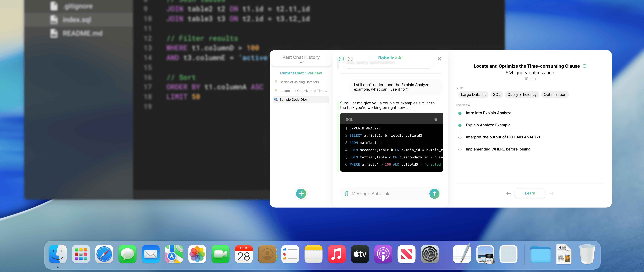
Task: Open Safari from the dock
Action: point(104,254)
